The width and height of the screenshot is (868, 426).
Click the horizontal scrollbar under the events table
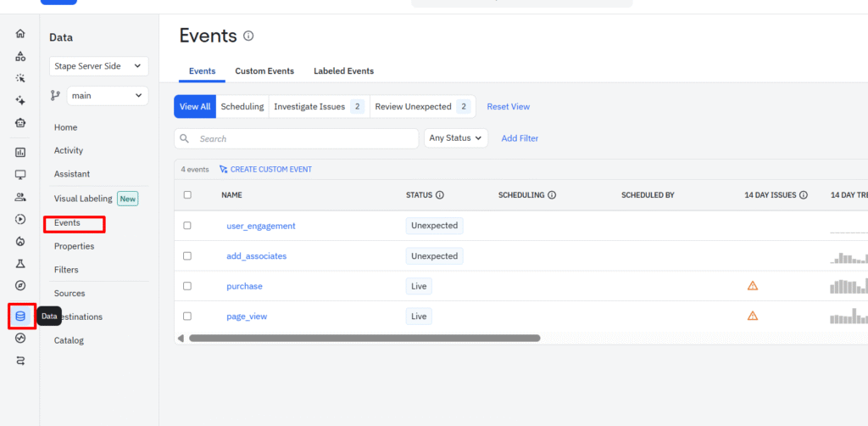pos(364,338)
